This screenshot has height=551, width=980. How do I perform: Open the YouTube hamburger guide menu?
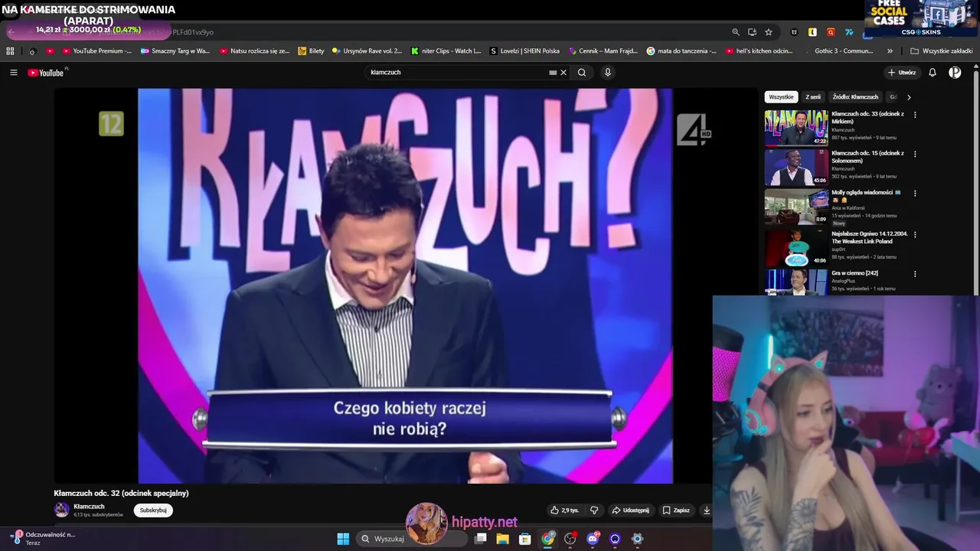(14, 73)
